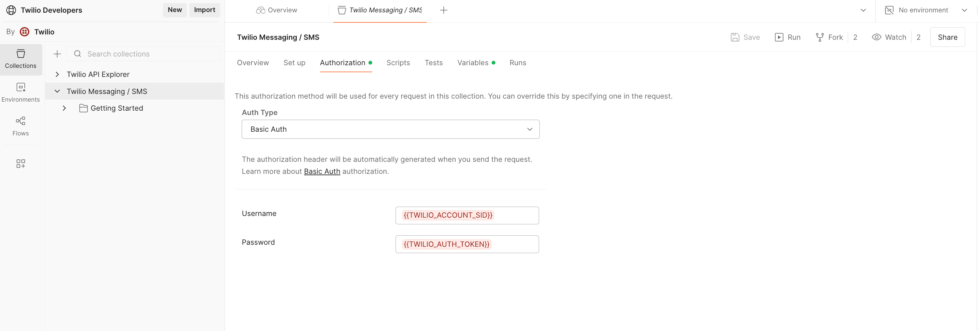Switch to the Scripts tab
This screenshot has height=331, width=980.
[x=398, y=63]
